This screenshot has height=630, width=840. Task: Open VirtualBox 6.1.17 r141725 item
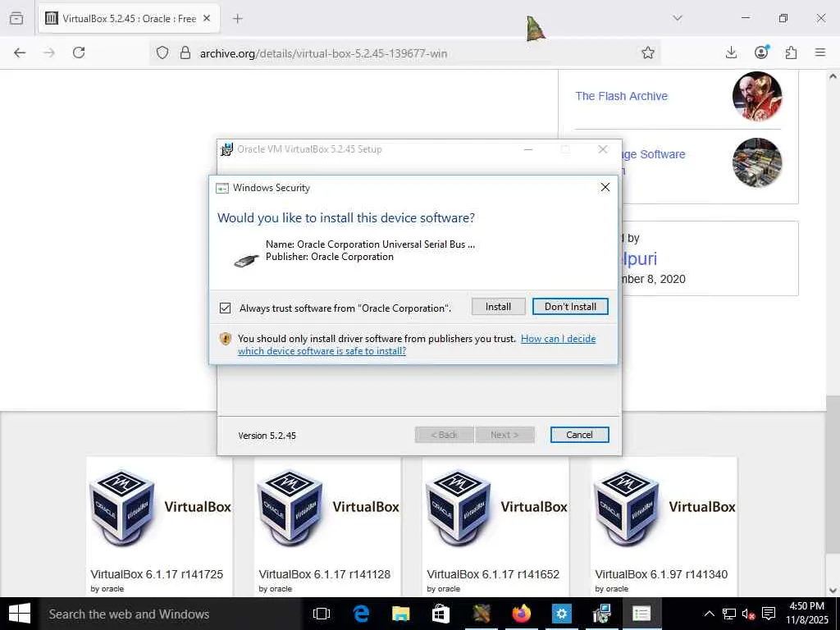pos(160,526)
